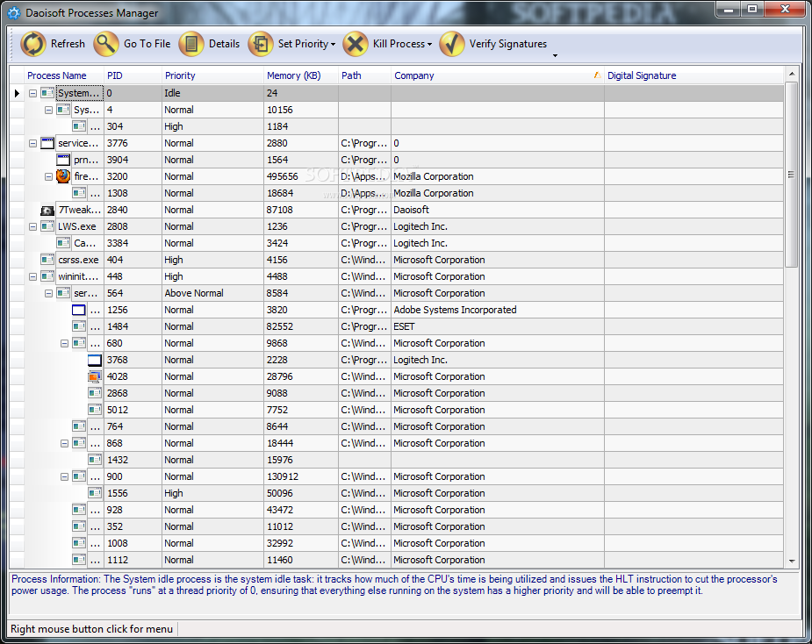Select the 'Adobe Systems Incorporated' company cell

coord(497,310)
